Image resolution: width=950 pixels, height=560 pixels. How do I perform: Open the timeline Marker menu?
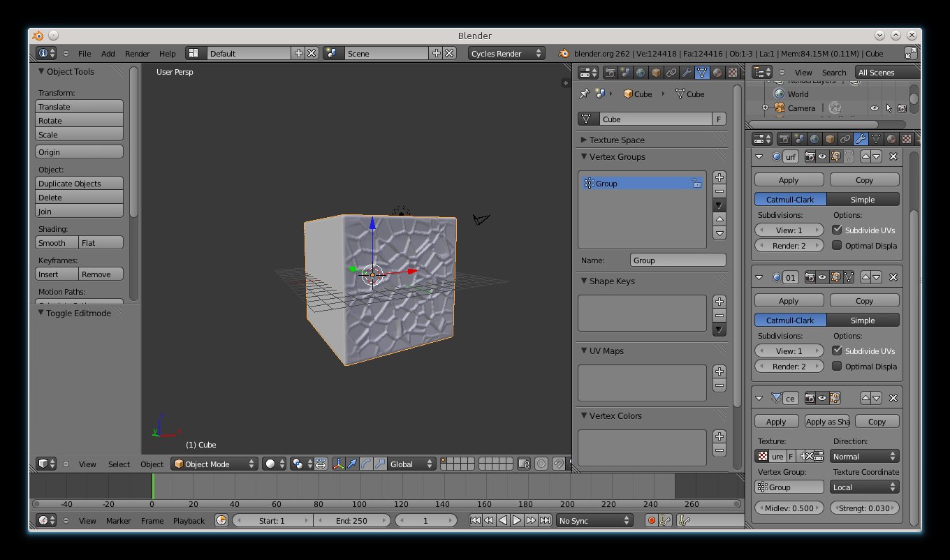(x=118, y=520)
